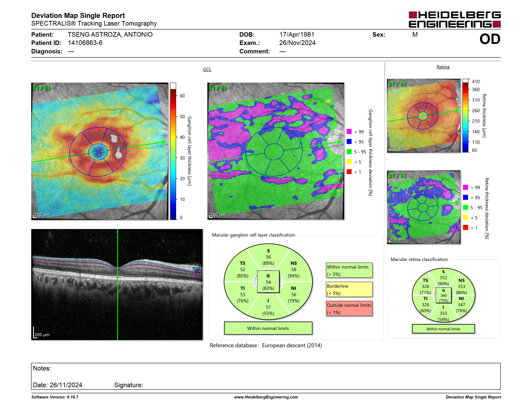Image resolution: width=532 pixels, height=411 pixels.
Task: Click the retina thickness color scale bar
Action: [465, 116]
